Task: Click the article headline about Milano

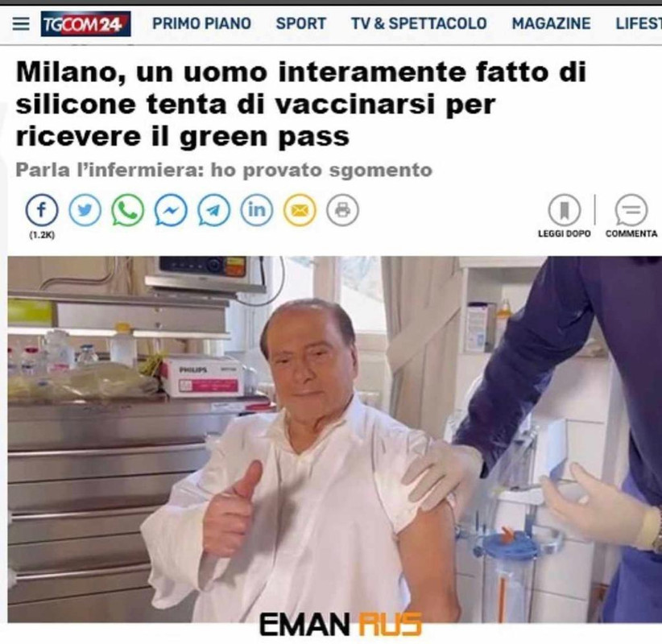Action: tap(300, 104)
